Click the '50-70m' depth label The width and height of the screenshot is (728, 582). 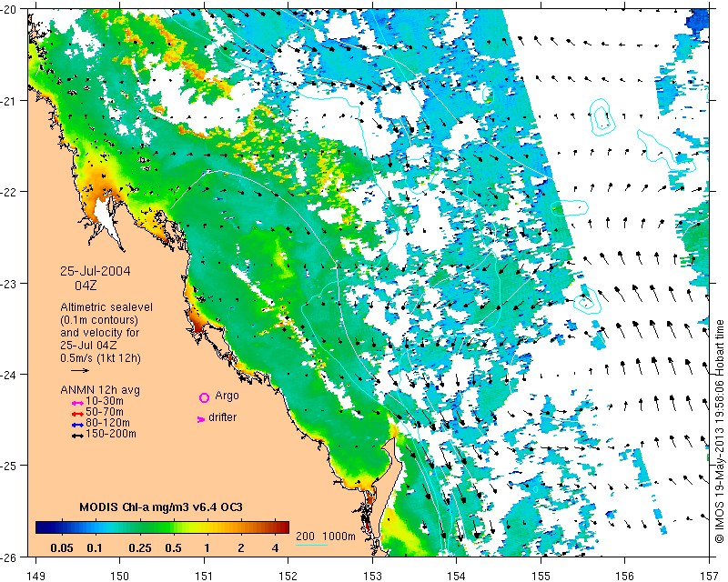(x=105, y=412)
